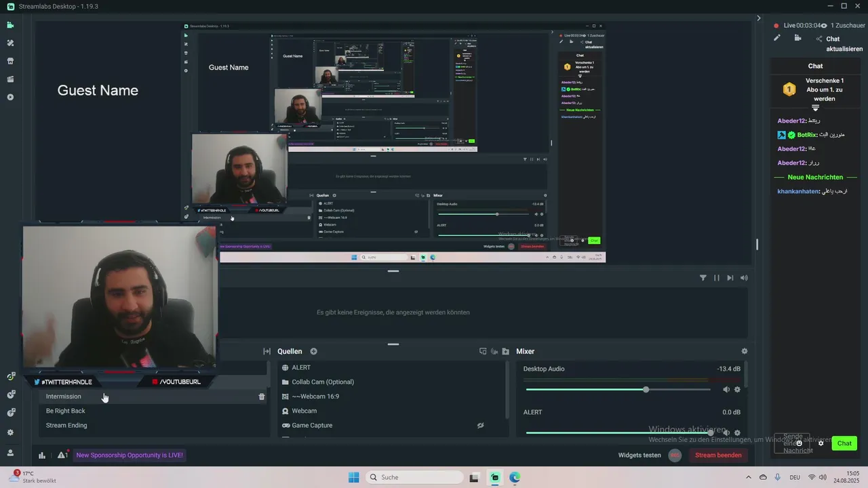Toggle the audio source icon in Quellen header
Viewport: 868px width, 488px height.
(x=494, y=351)
